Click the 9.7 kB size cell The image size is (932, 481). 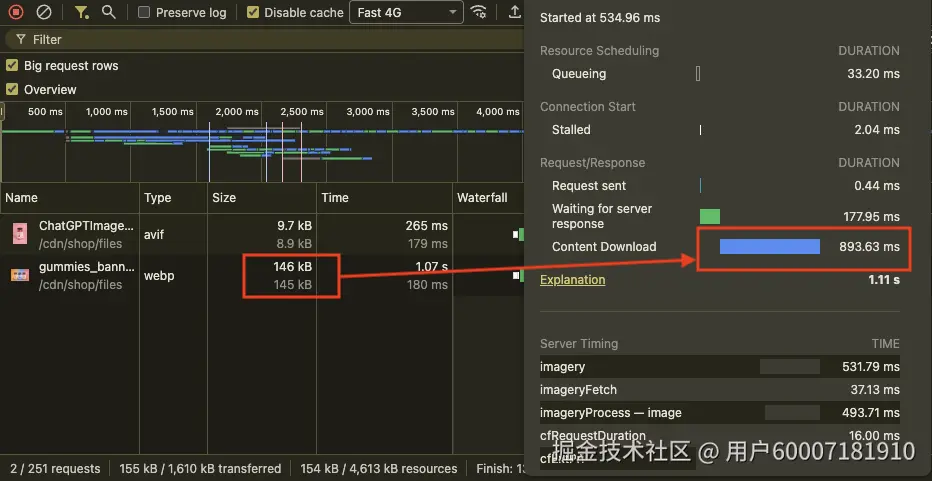click(x=294, y=226)
